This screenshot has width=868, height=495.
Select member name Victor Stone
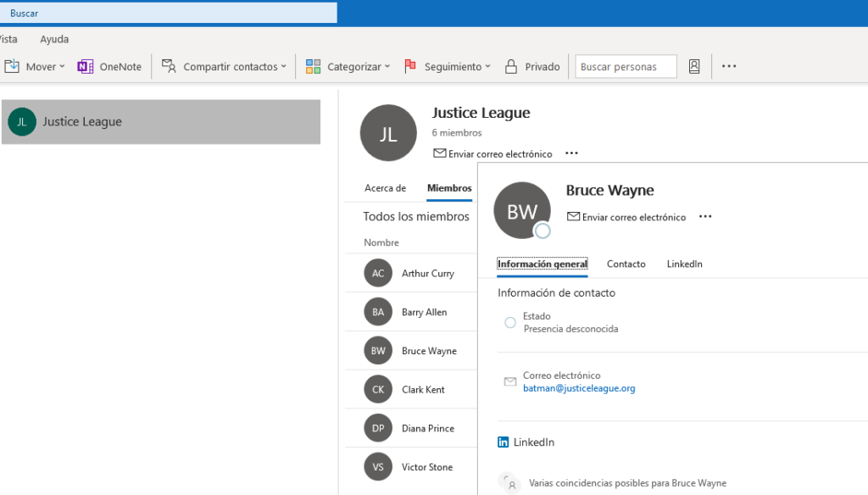pyautogui.click(x=427, y=467)
